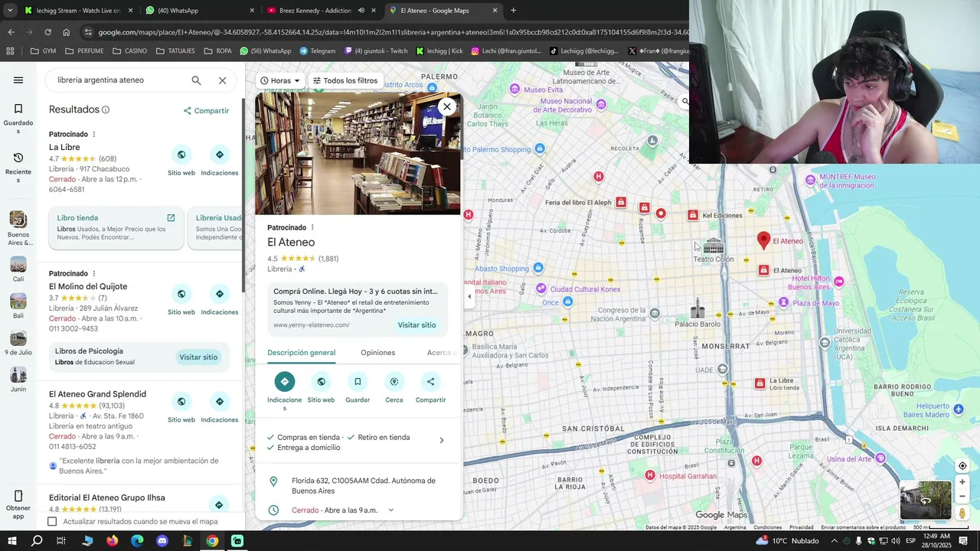Image resolution: width=980 pixels, height=551 pixels.
Task: Get Indicaciones for El Ateneo Grand Splendid
Action: click(x=220, y=402)
